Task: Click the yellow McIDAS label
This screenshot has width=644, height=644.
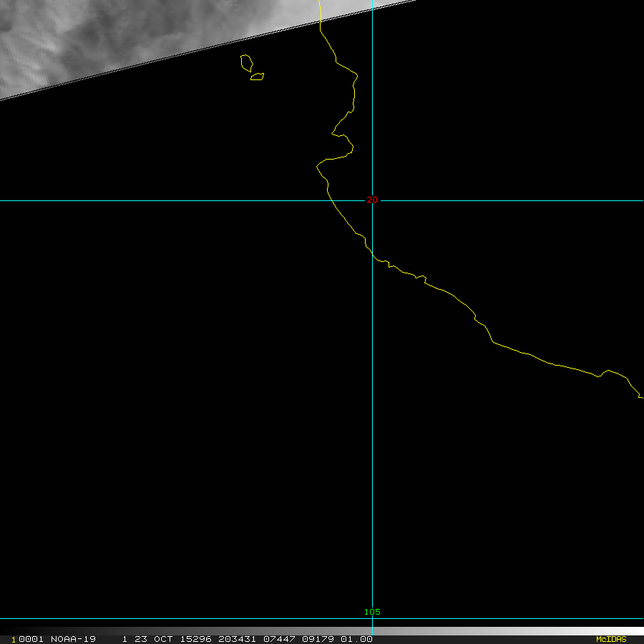Action: click(611, 639)
